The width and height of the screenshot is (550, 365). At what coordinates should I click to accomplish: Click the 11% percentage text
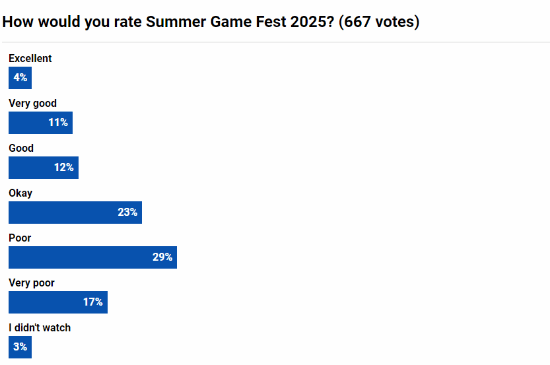[58, 123]
